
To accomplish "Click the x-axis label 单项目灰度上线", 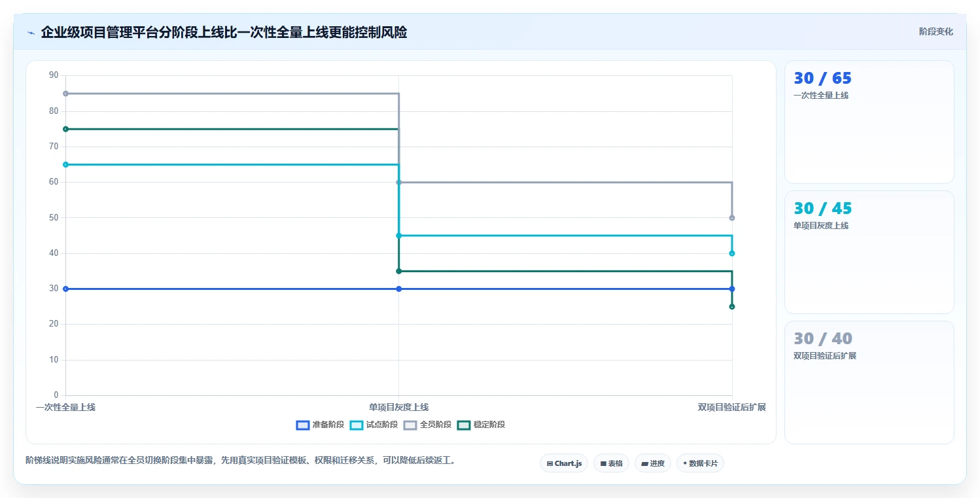I will point(398,407).
